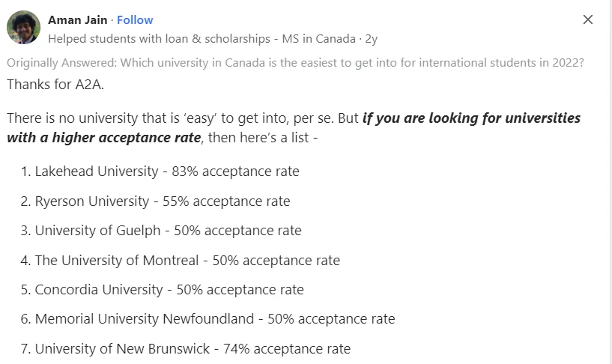
Task: Click the Memorial University Newfoundland entry
Action: tap(207, 319)
